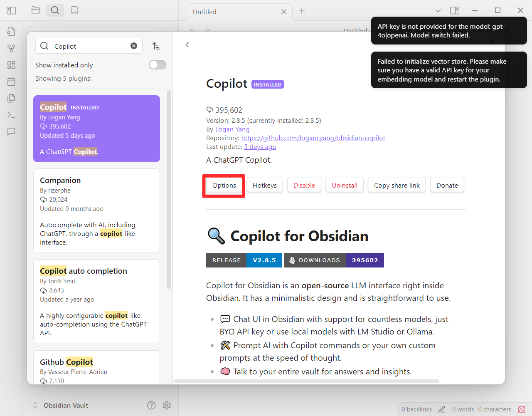Clear the plugin search text

point(134,46)
